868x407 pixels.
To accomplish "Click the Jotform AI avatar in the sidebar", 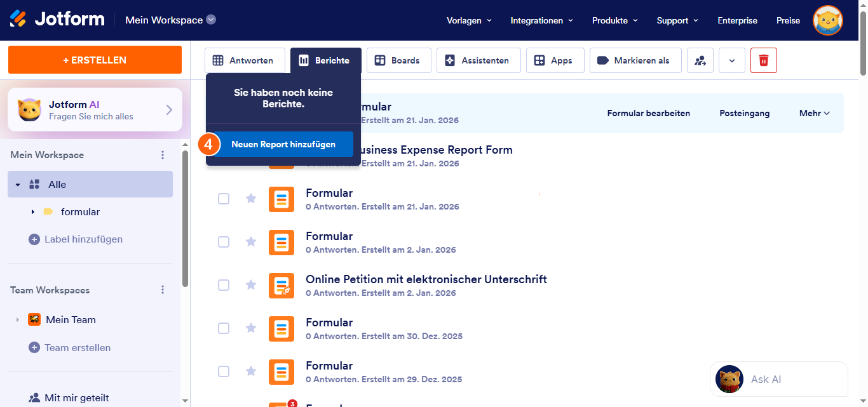I will pos(29,109).
